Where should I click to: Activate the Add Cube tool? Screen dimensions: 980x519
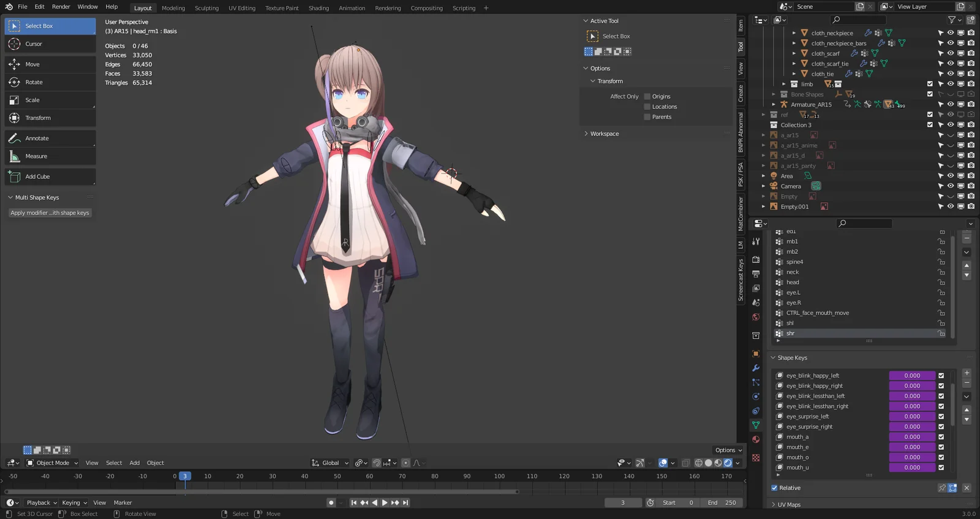click(50, 176)
